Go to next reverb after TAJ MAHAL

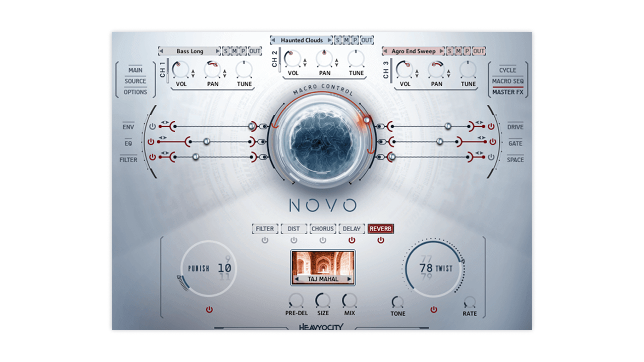349,279
